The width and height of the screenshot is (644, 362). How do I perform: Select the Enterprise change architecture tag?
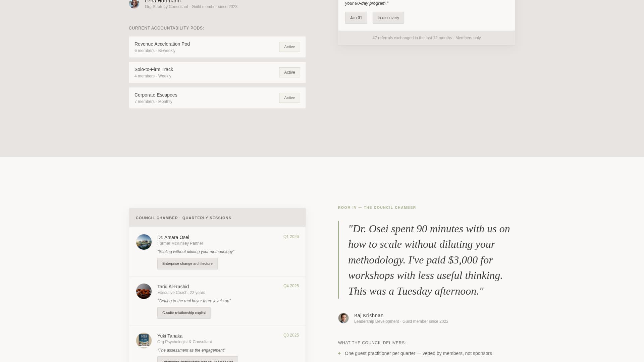pos(187,263)
